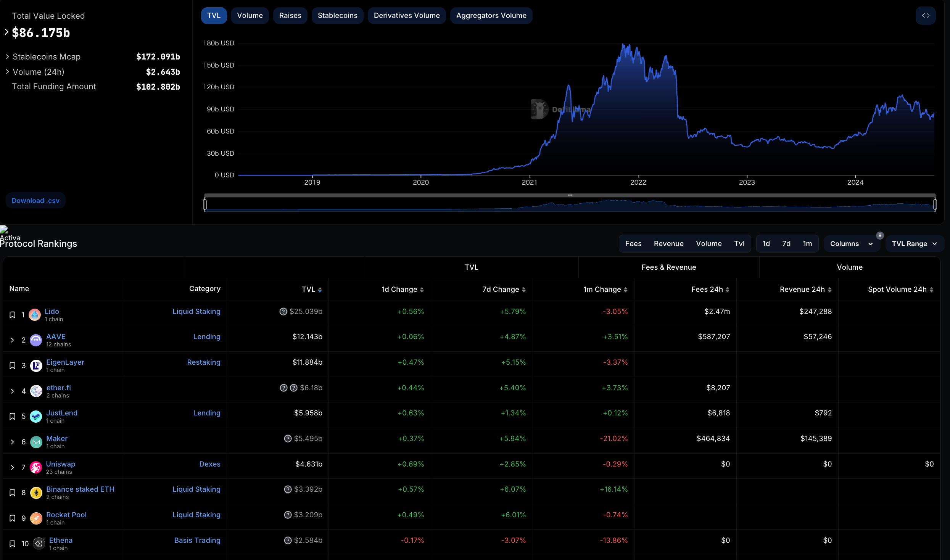Bookmark the Lido protocol row

(13, 315)
